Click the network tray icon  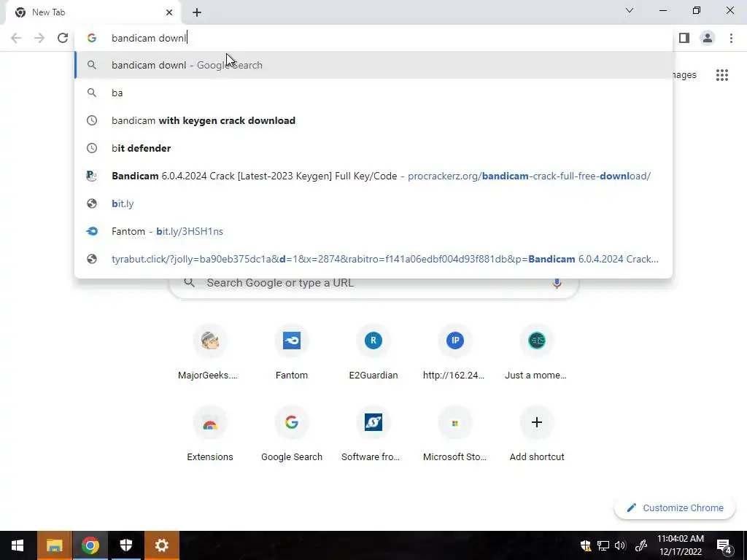point(603,545)
